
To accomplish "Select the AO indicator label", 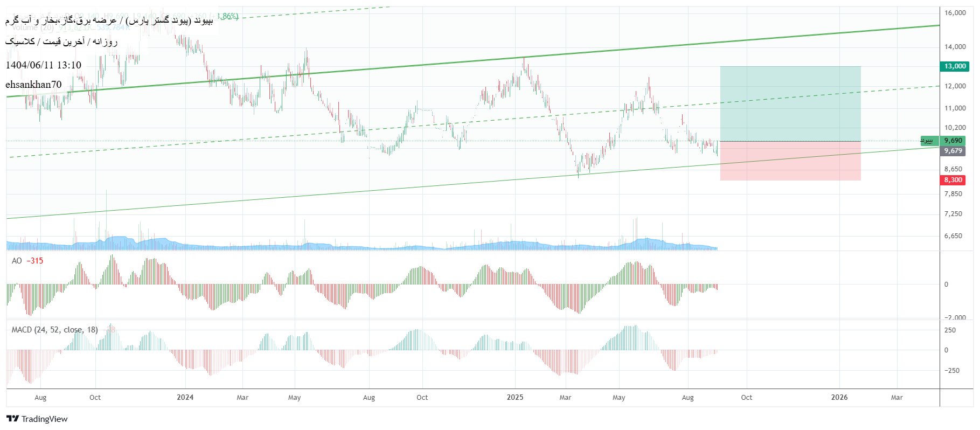I will 17,261.
